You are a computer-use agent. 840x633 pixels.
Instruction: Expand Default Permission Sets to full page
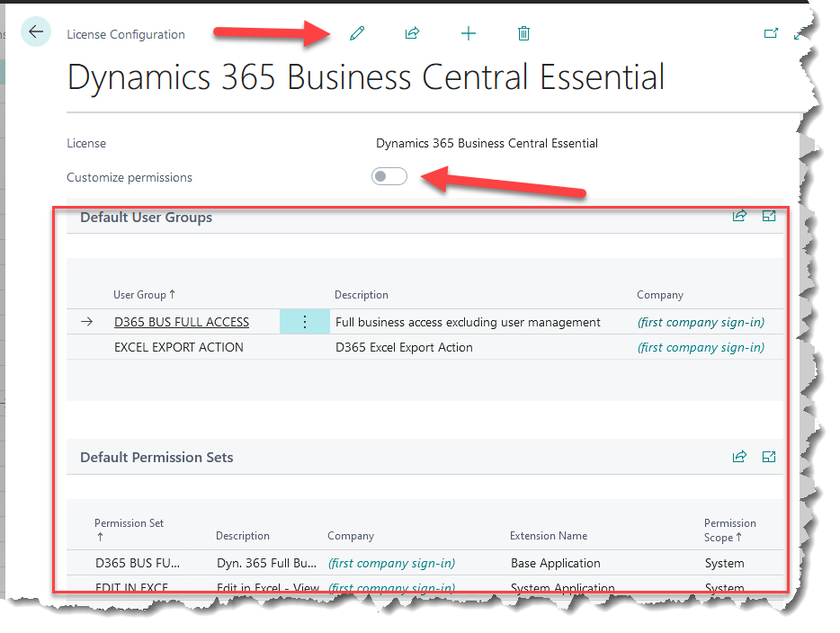coord(769,456)
